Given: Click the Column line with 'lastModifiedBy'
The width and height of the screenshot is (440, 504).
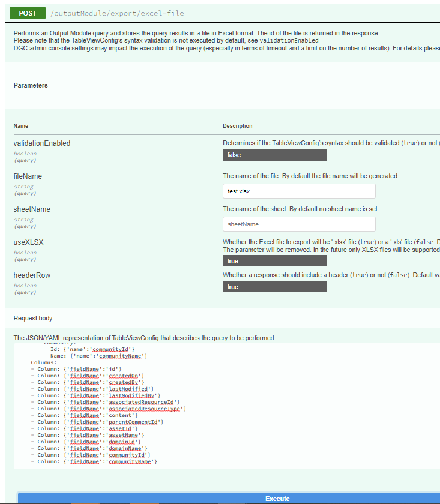Looking at the screenshot, I should point(96,395).
